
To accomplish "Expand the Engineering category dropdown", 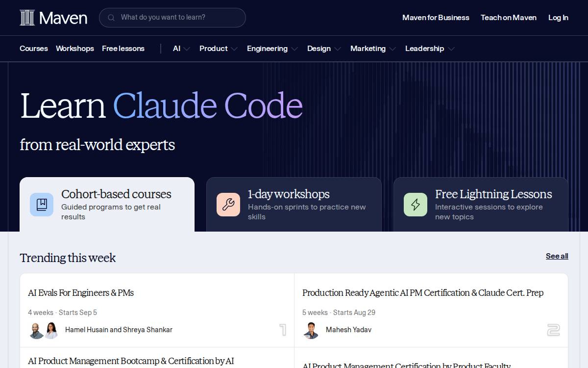I will [x=272, y=49].
